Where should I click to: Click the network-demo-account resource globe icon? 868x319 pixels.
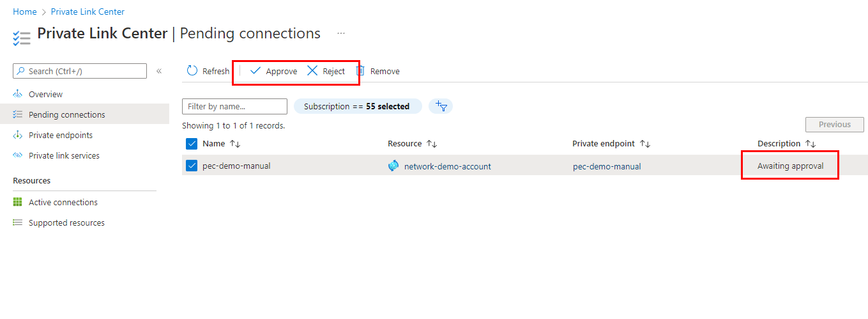click(x=393, y=166)
